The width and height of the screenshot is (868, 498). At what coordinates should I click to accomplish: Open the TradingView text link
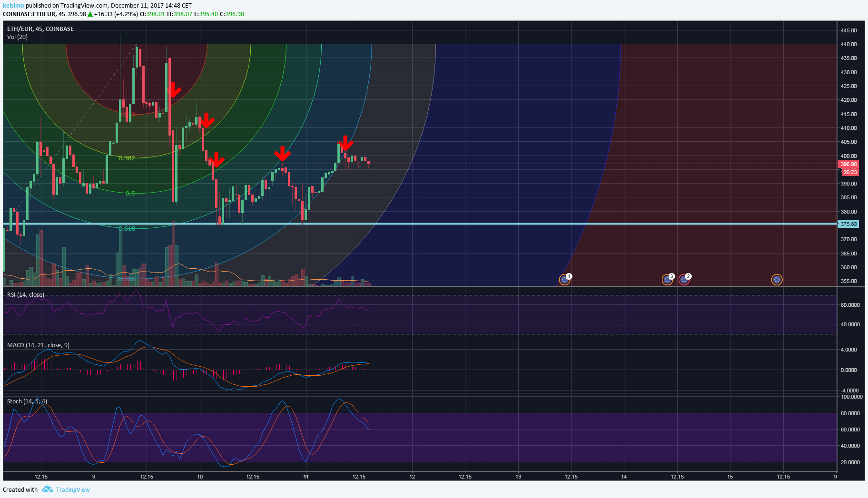click(73, 490)
